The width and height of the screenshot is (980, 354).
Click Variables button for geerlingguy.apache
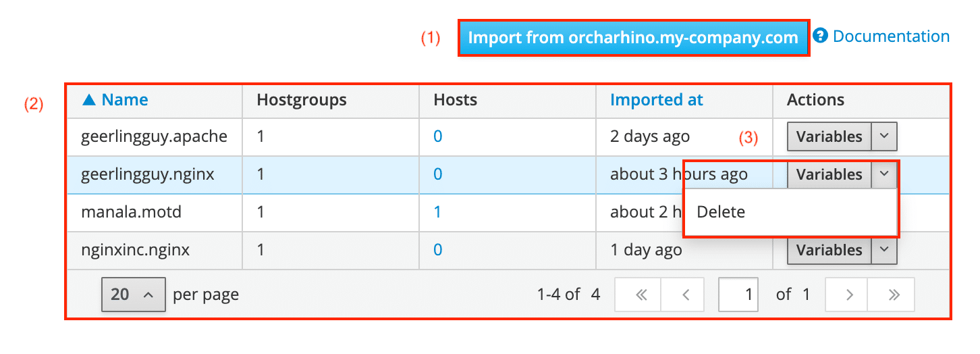click(x=829, y=136)
